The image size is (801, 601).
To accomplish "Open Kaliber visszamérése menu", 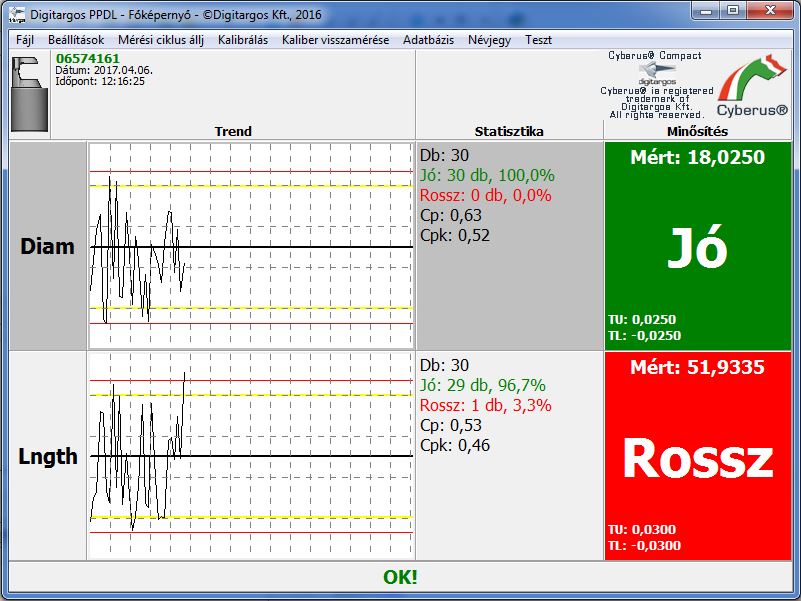I will point(335,40).
